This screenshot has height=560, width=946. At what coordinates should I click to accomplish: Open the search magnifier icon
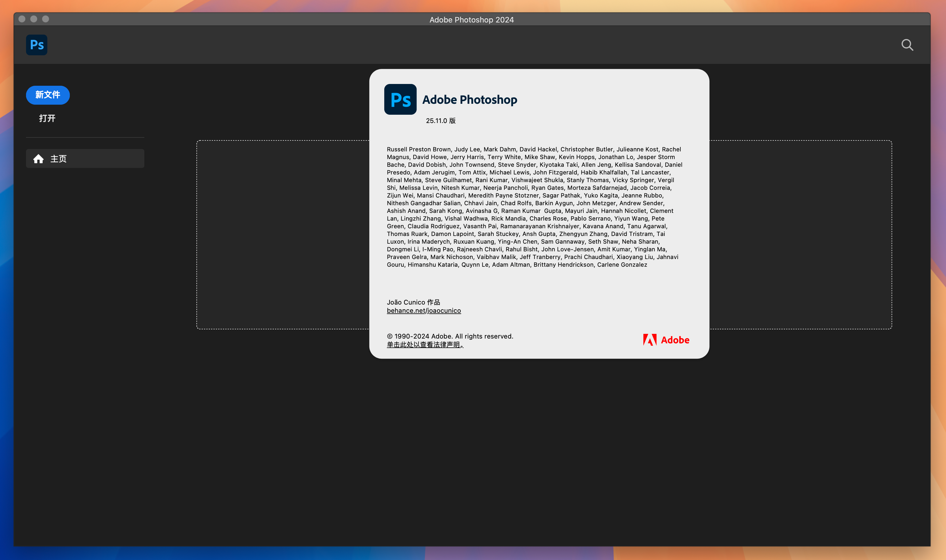[907, 45]
